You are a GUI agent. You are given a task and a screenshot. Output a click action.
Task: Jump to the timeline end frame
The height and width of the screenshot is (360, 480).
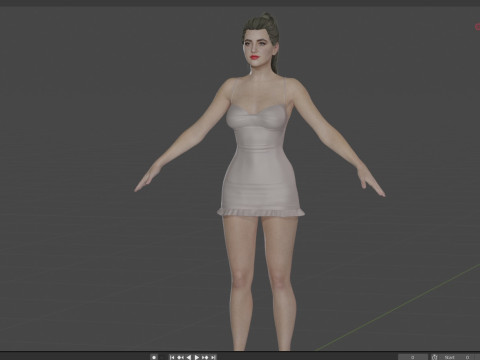click(213, 357)
